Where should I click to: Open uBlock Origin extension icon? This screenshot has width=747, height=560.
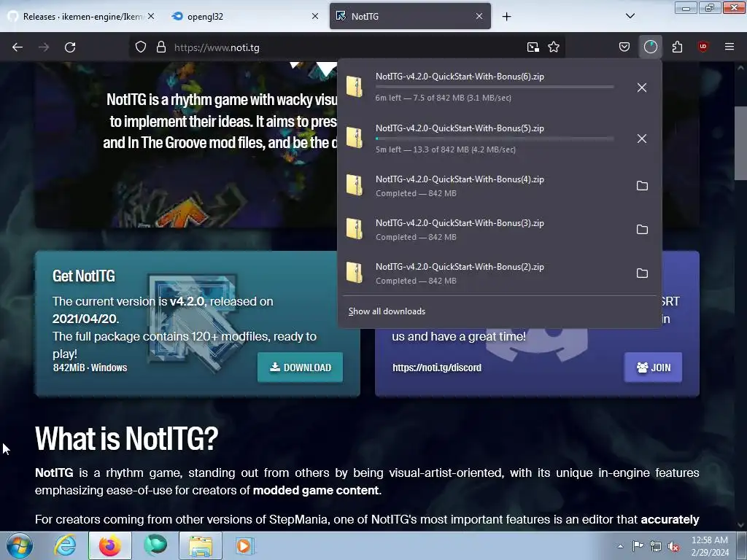coord(703,47)
